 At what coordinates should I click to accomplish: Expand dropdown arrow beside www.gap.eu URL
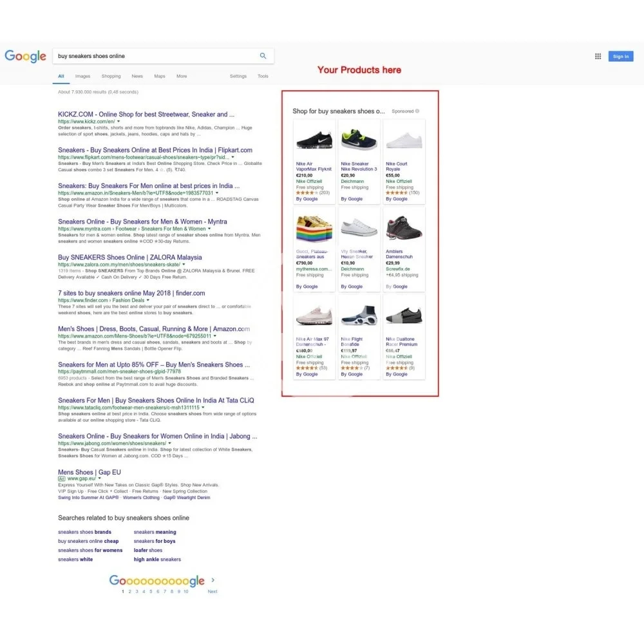coord(99,479)
